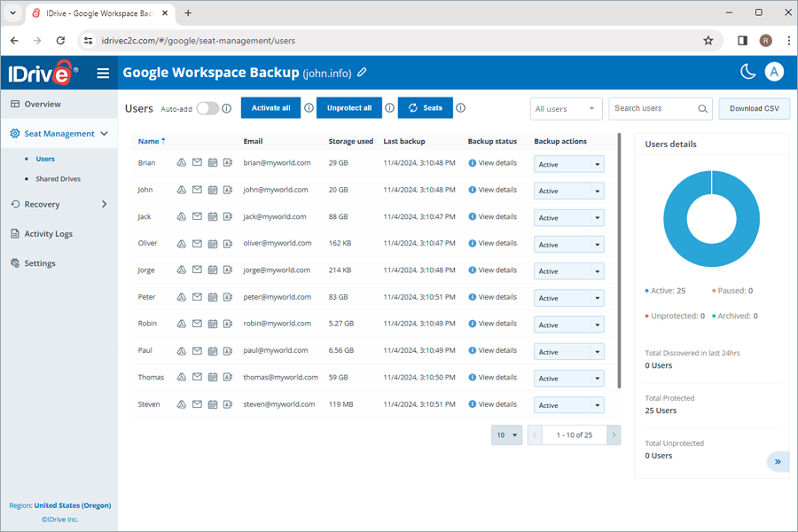Collapse the Seat Management menu
The width and height of the screenshot is (798, 532).
(x=59, y=133)
